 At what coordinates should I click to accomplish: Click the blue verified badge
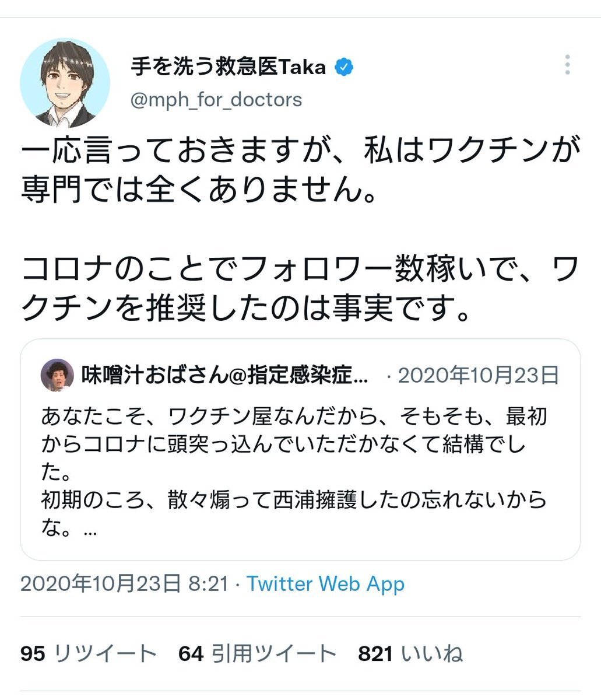coord(344,68)
